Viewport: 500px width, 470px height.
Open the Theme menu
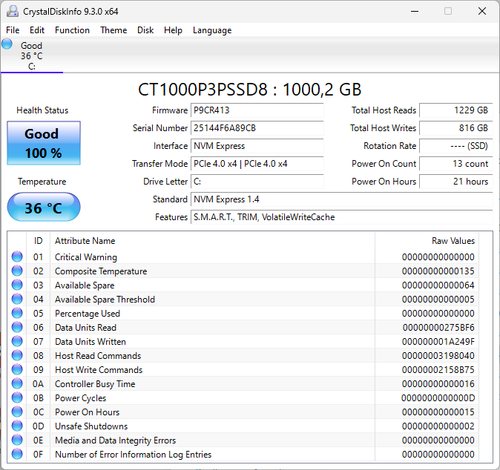pos(113,30)
